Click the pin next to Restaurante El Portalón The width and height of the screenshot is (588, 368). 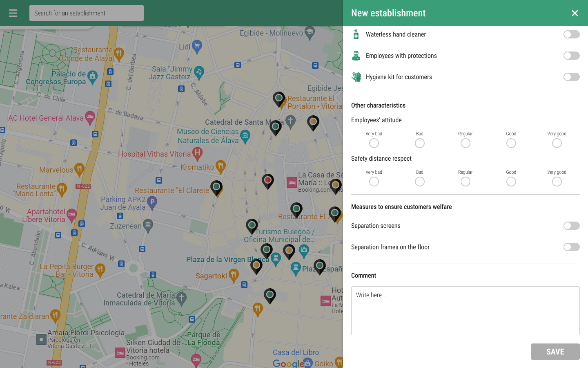pos(279,99)
